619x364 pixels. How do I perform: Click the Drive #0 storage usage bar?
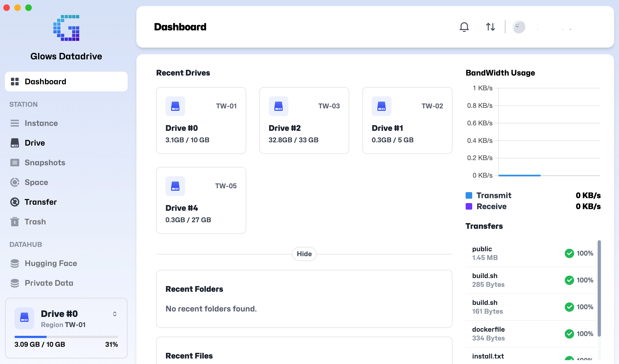[x=66, y=337]
